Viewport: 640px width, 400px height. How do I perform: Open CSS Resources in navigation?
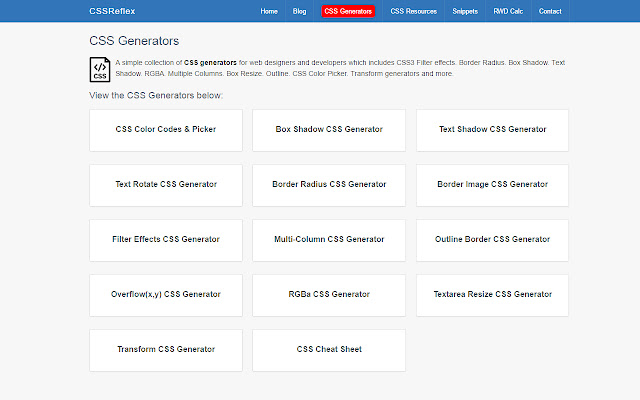(x=413, y=11)
